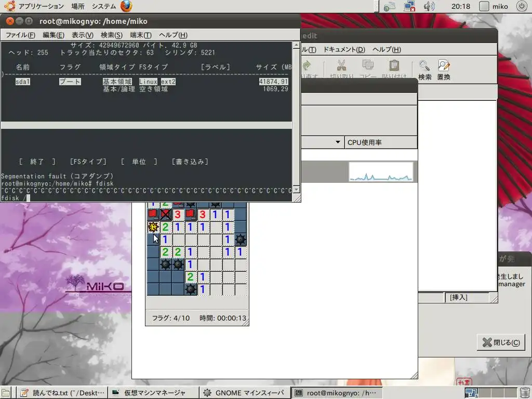Click the crossed-out flag cell in Minesweeper
This screenshot has width=532, height=399.
[x=166, y=215]
